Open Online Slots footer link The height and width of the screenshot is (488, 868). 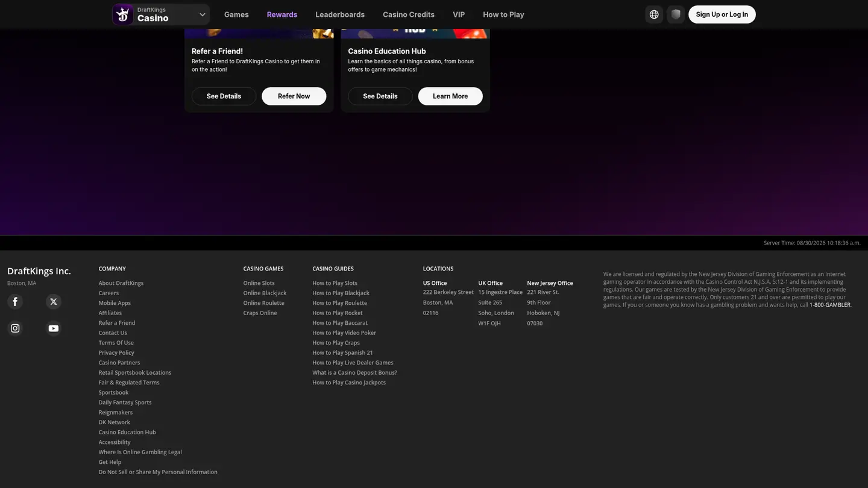click(x=259, y=283)
